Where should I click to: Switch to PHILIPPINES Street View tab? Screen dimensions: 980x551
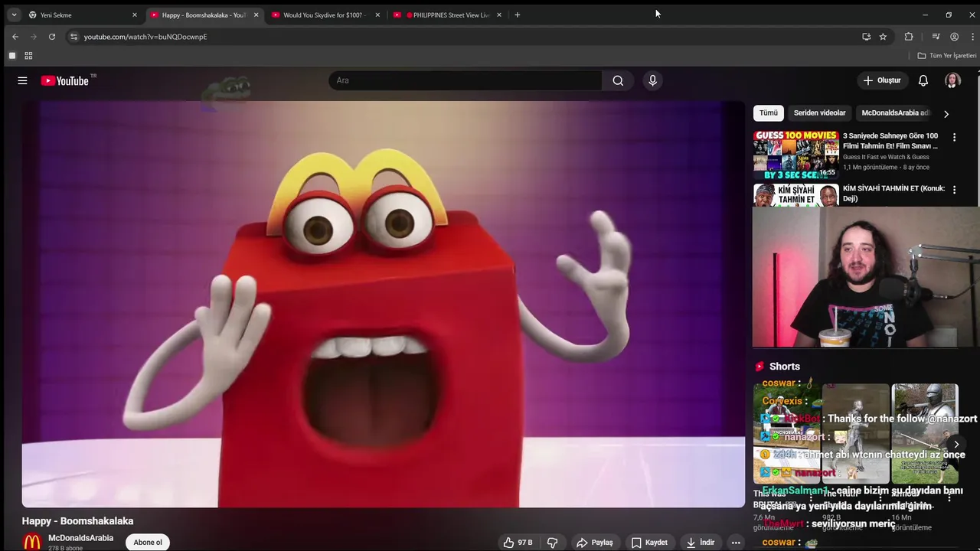(448, 15)
